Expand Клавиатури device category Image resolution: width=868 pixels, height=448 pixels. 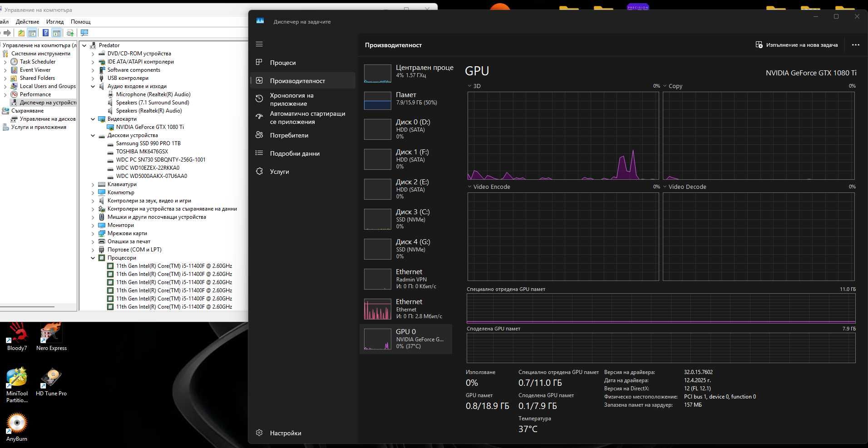[93, 185]
